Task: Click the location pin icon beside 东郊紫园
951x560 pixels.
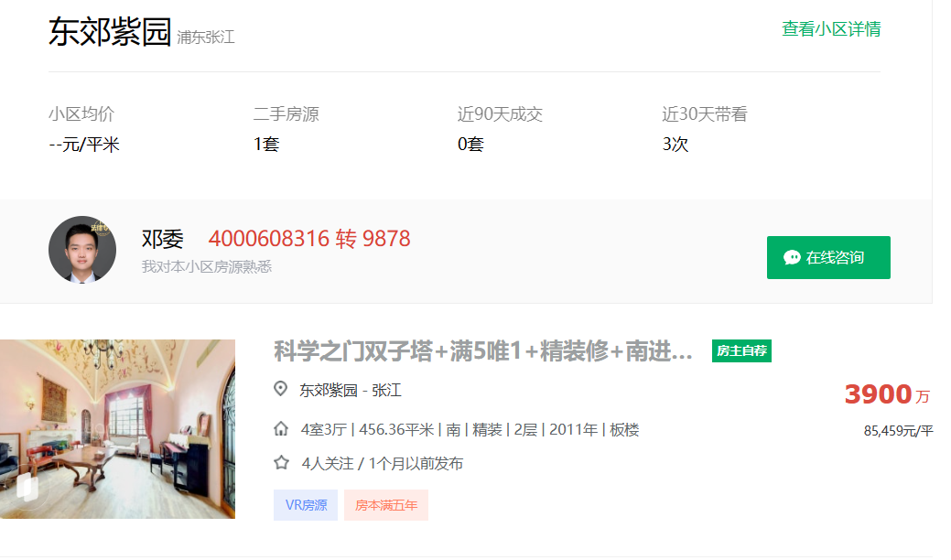Action: click(280, 388)
